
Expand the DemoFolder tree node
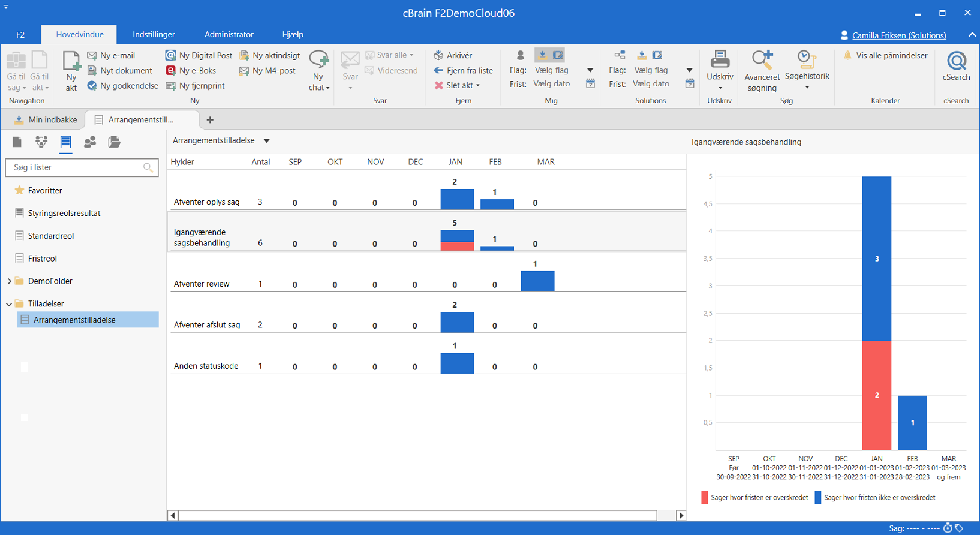pyautogui.click(x=9, y=281)
